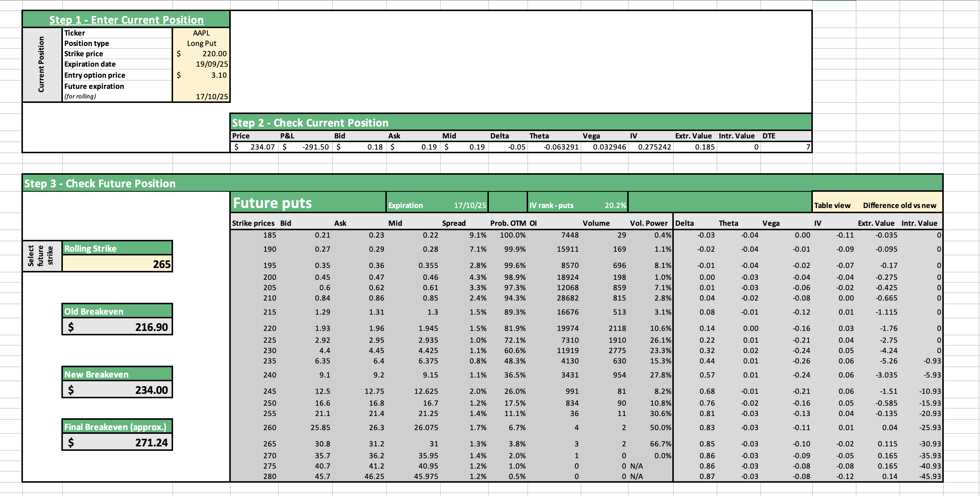Click the 19/09/25 expiration date cell
This screenshot has width=980, height=496.
[x=201, y=64]
